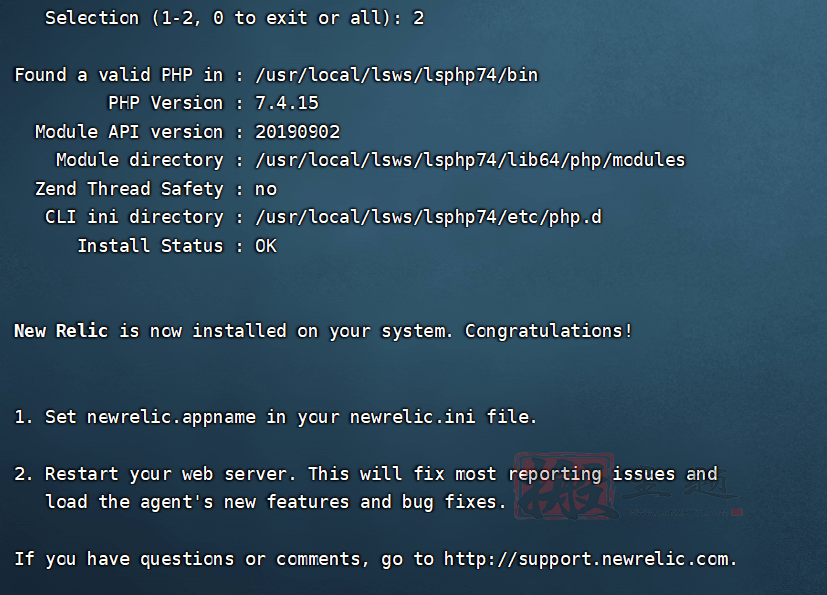
Task: Click the newrelic.ini file name
Action: pos(412,417)
